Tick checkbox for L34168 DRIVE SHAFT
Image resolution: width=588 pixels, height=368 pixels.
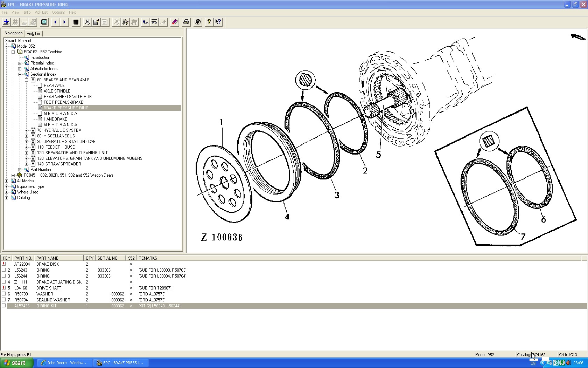(4, 288)
